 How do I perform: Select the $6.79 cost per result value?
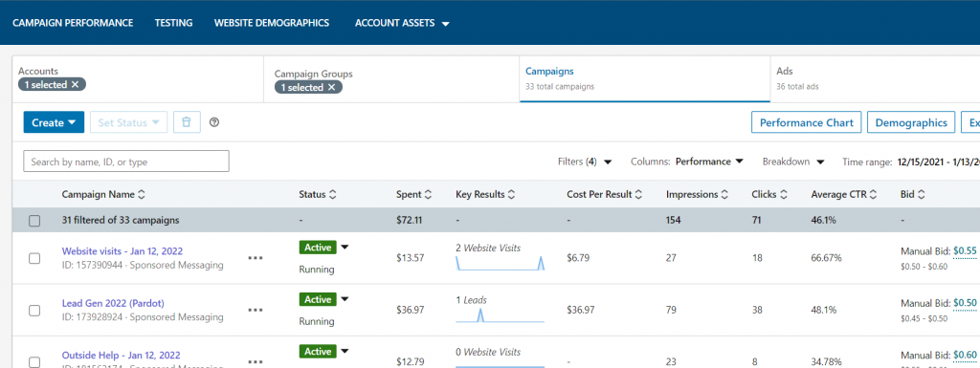click(577, 258)
